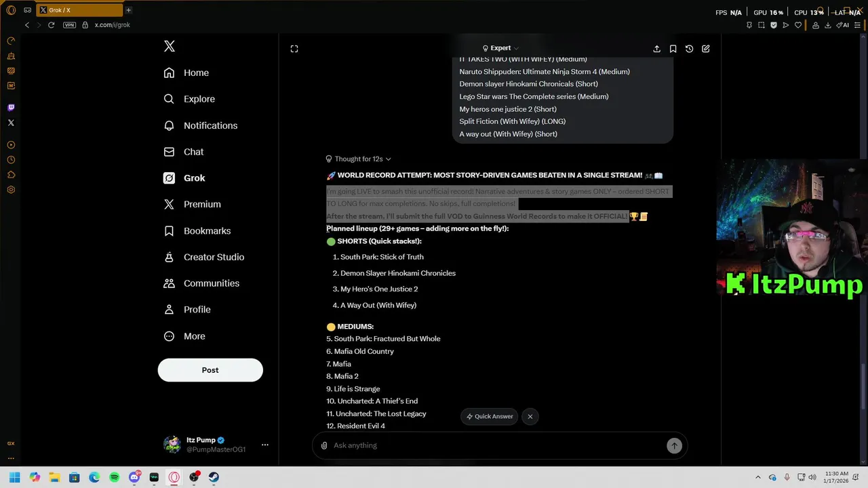Click the pin icon in browser toolbar
Image resolution: width=868 pixels, height=488 pixels.
749,25
